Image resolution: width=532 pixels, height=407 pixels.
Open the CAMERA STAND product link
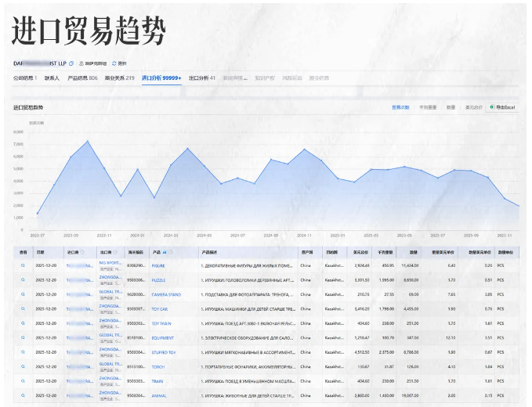click(166, 295)
